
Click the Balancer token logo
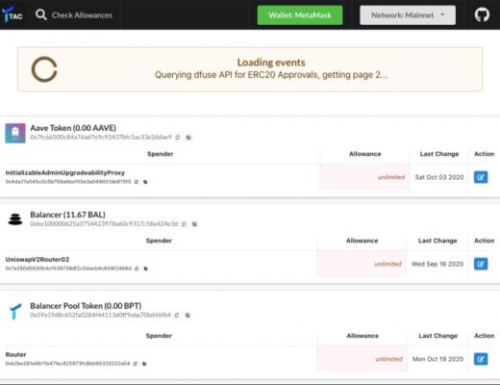click(x=15, y=219)
